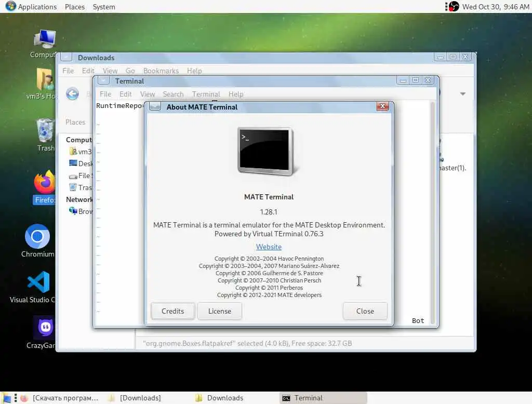Maximize the Downloads window
This screenshot has width=532, height=404.
pos(453,57)
